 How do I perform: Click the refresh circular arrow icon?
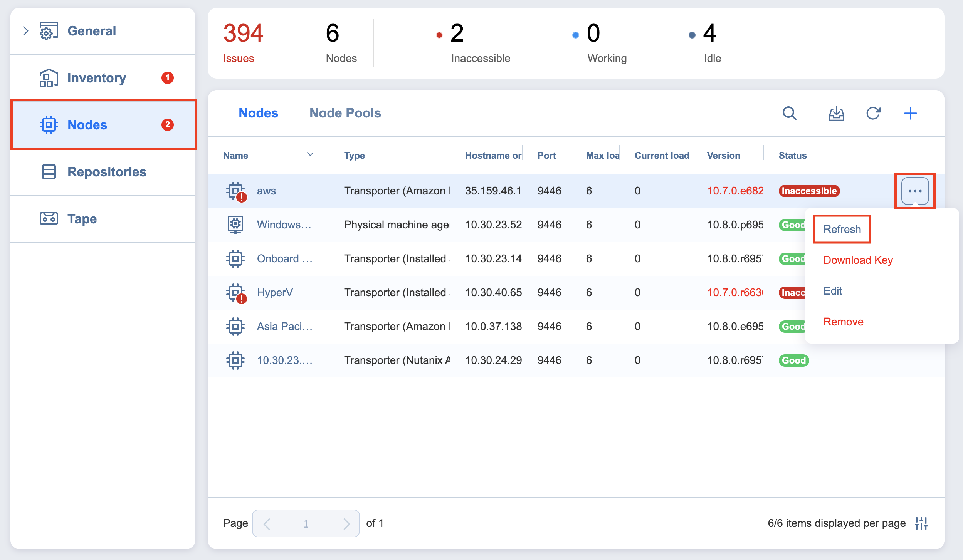tap(873, 113)
